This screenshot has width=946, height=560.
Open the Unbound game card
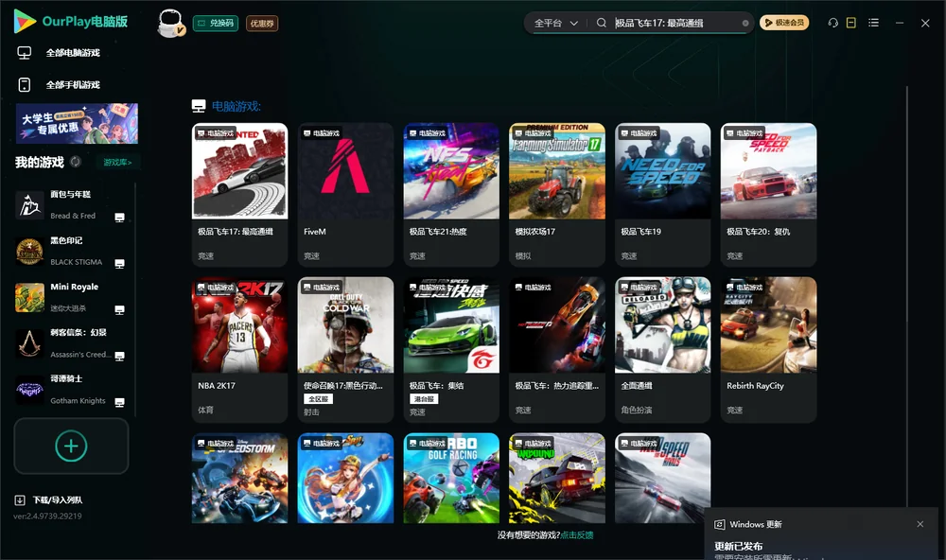click(557, 478)
